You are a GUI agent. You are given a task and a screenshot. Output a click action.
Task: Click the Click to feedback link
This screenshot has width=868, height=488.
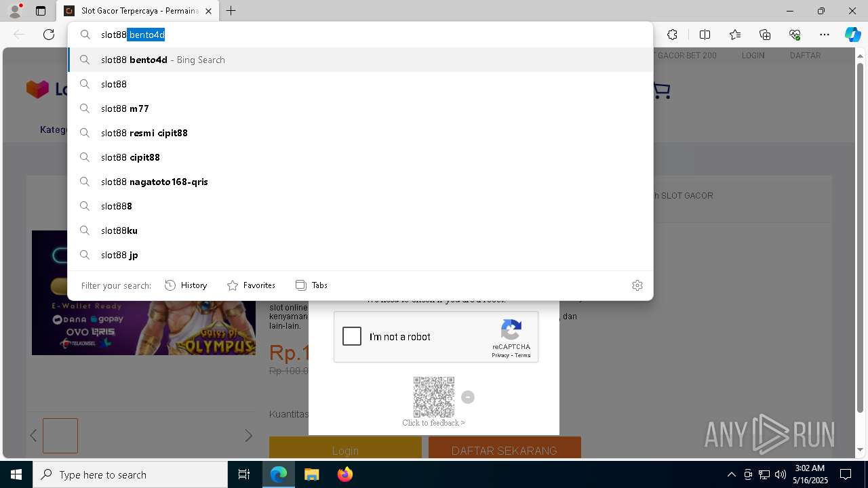(434, 423)
